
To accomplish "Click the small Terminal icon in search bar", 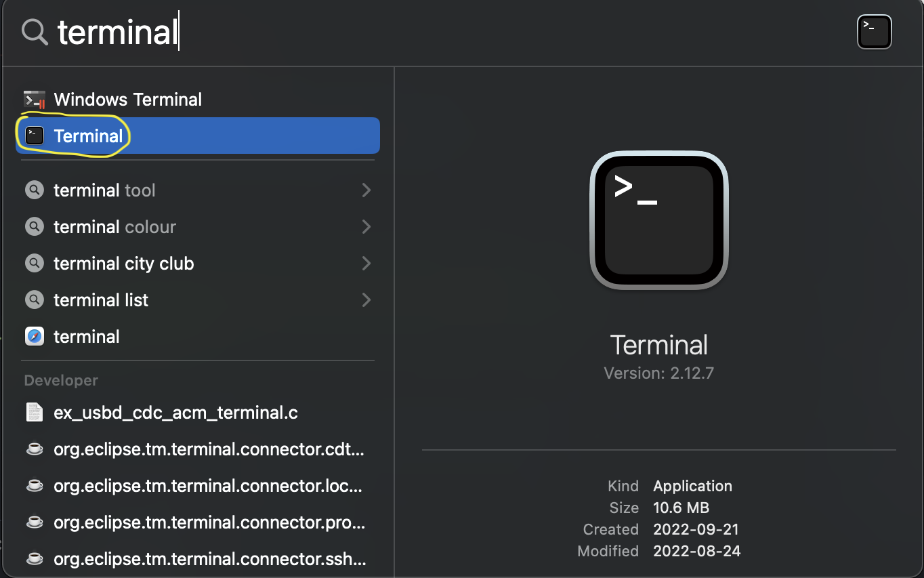I will click(x=875, y=33).
